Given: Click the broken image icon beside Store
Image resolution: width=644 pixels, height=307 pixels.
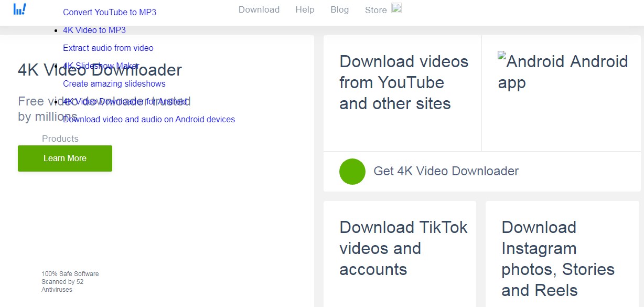Looking at the screenshot, I should [x=396, y=8].
